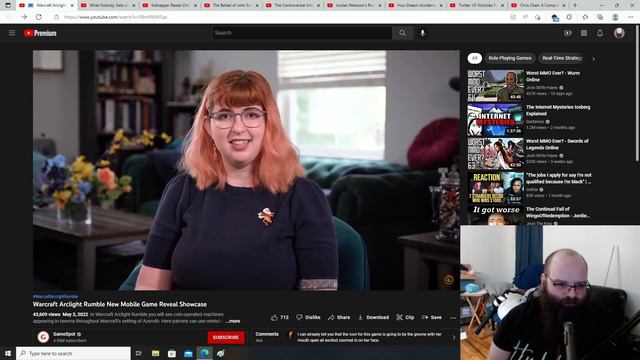The width and height of the screenshot is (640, 360).
Task: Open the YouTube hamburger guide menu
Action: pyautogui.click(x=12, y=33)
